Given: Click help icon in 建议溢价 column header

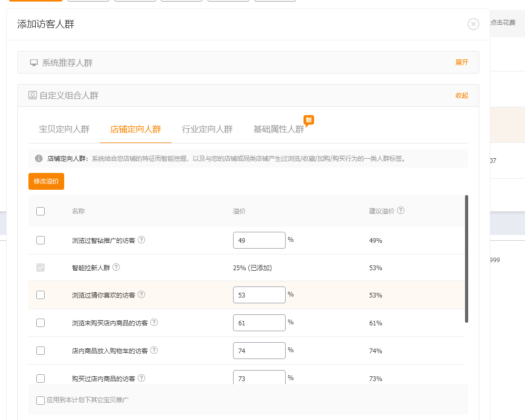Looking at the screenshot, I should [401, 211].
